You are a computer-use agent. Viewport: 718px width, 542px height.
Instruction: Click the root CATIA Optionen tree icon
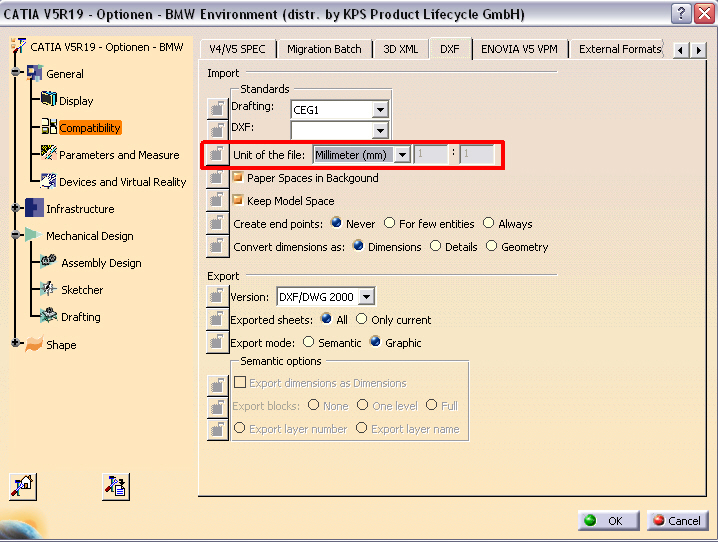pos(19,45)
